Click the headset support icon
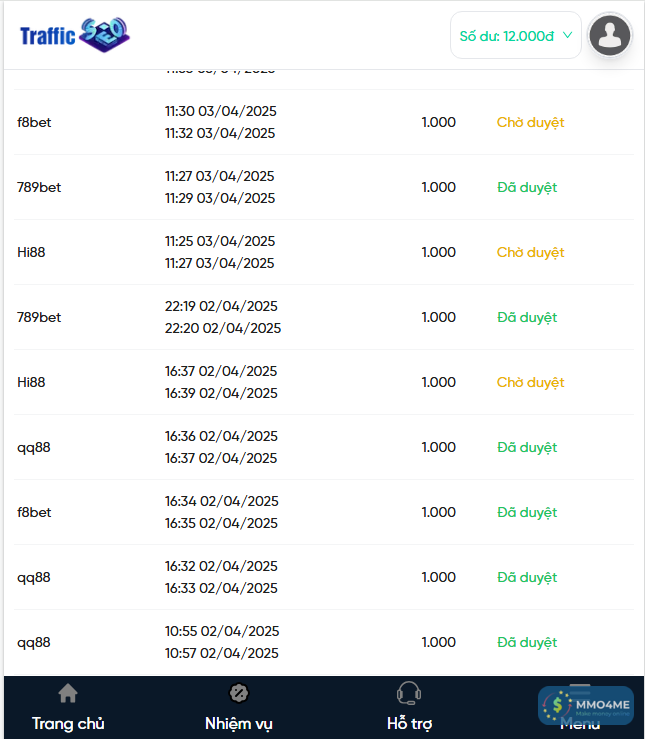The height and width of the screenshot is (739, 645). point(409,693)
